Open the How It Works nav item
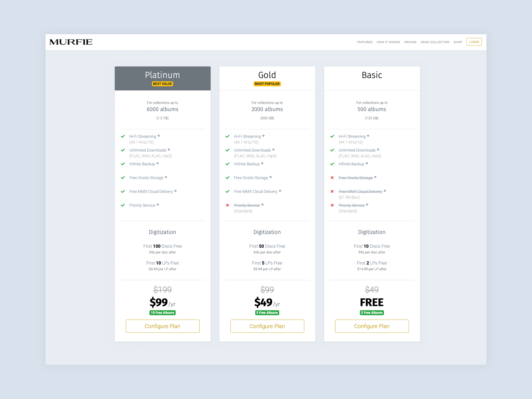This screenshot has height=399, width=532. coord(388,42)
